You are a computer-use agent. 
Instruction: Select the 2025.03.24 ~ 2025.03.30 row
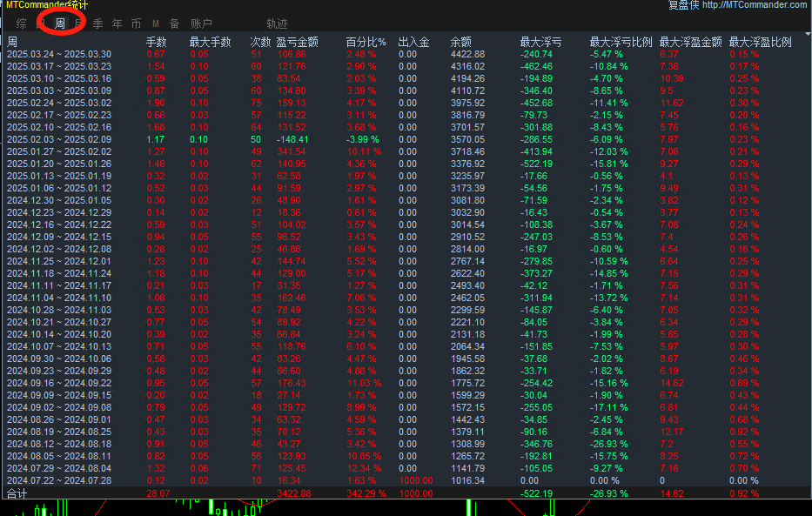(61, 53)
